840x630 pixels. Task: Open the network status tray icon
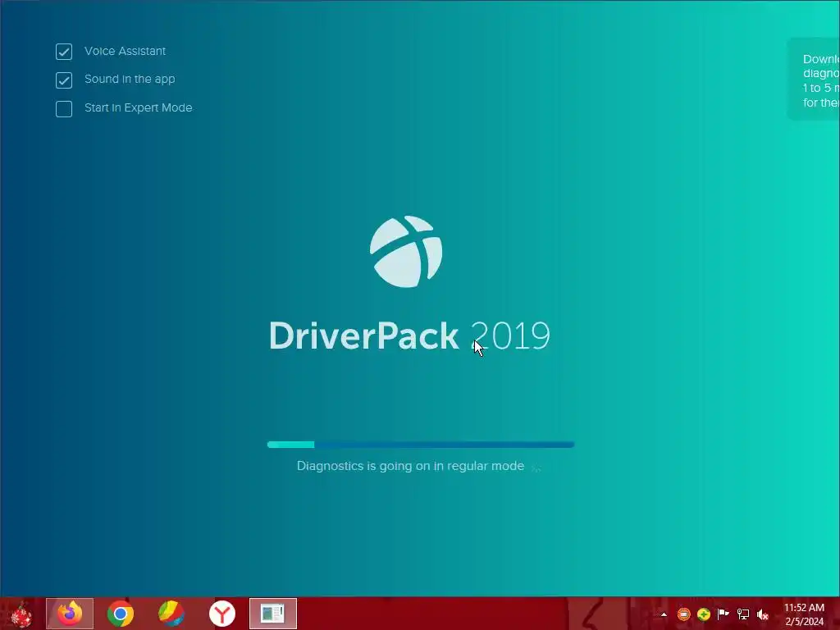[x=743, y=614]
